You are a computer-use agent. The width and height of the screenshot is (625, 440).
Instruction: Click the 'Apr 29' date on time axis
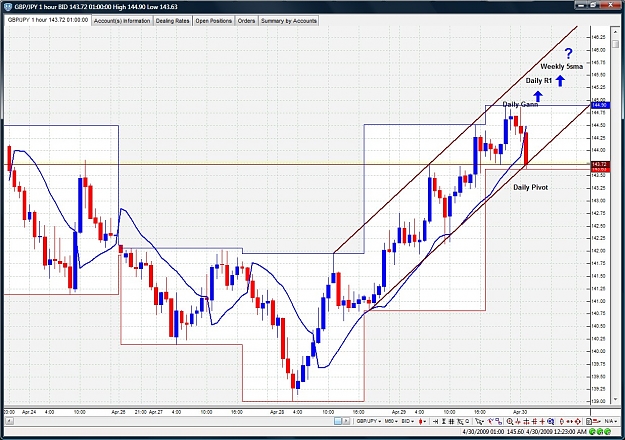(399, 412)
